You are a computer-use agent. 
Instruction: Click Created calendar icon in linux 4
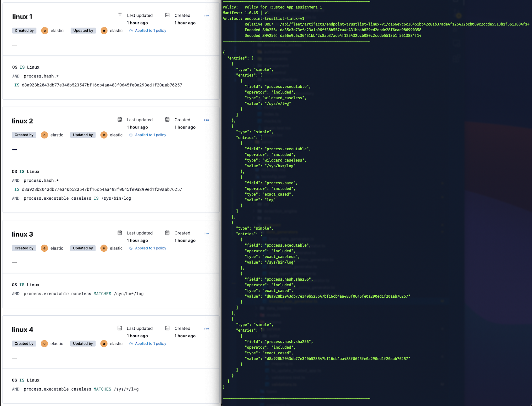(167, 328)
